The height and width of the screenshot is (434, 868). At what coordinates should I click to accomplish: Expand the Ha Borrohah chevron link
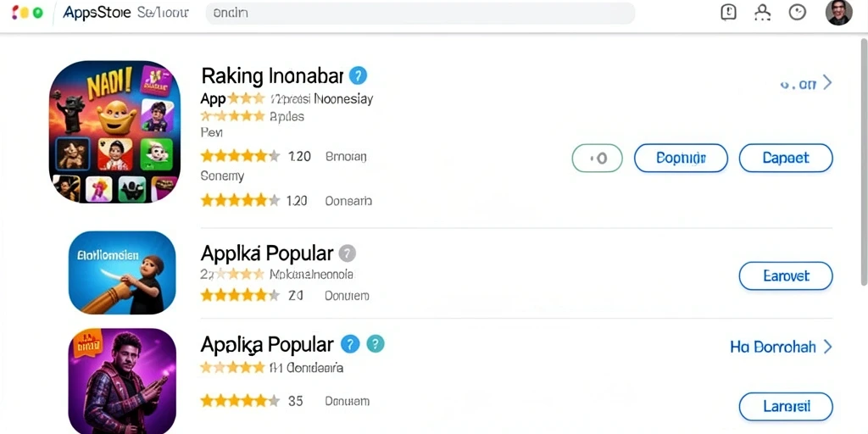click(827, 347)
